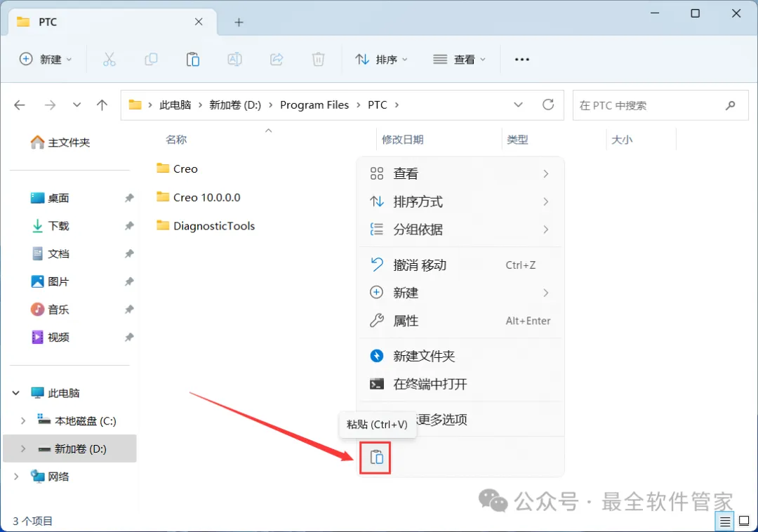Screen dimensions: 758x532
Task: Unpin 文档 from quick access
Action: [129, 253]
